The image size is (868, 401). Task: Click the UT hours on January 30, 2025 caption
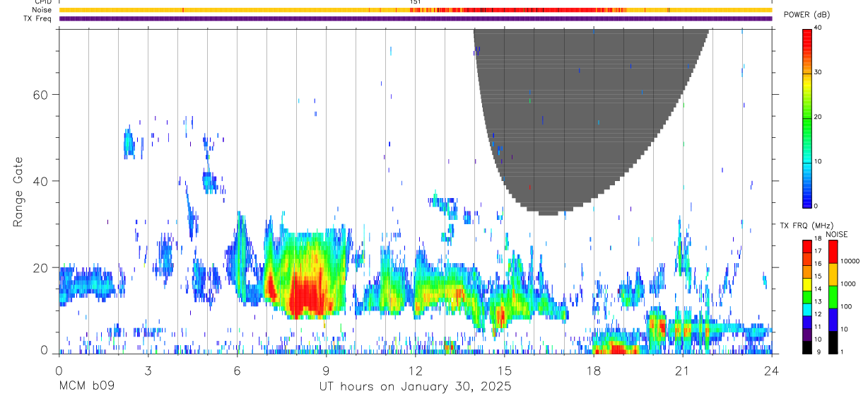coord(415,387)
